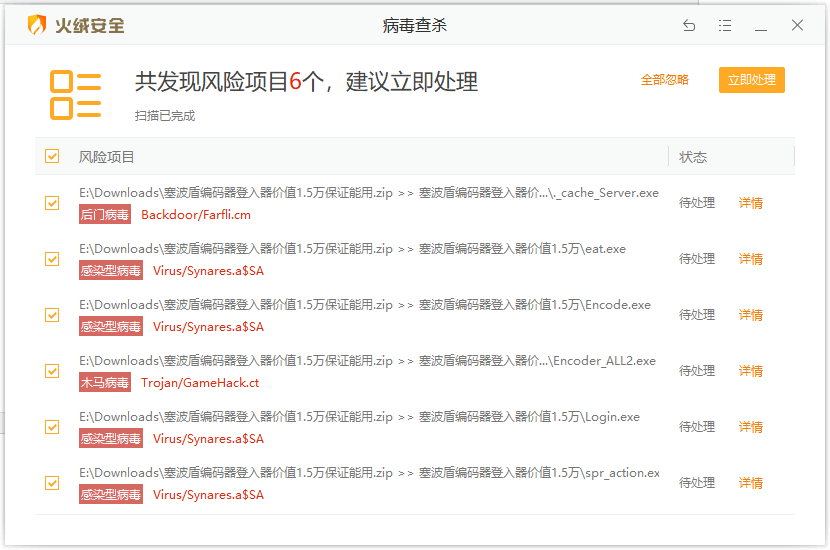Click the 立即处理 button
This screenshot has width=830, height=550.
[x=752, y=80]
